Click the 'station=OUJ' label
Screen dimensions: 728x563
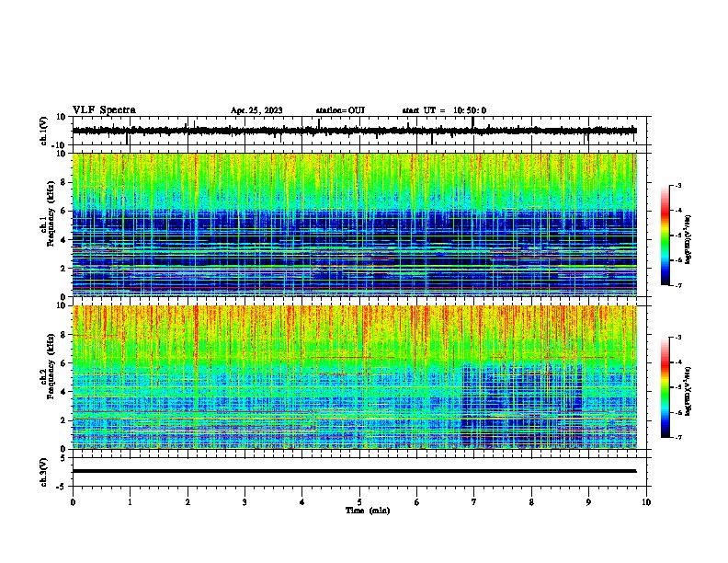point(340,110)
